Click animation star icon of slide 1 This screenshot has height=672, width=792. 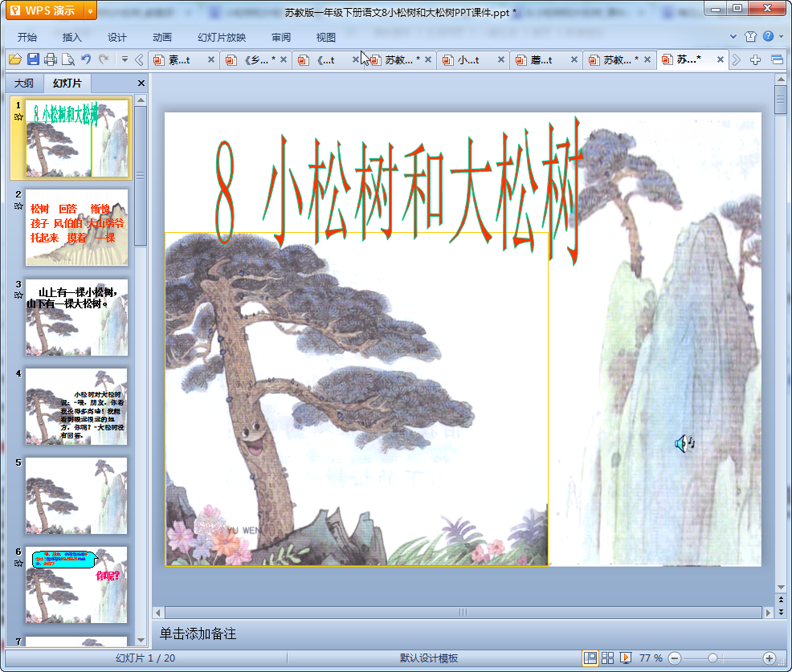pos(18,117)
